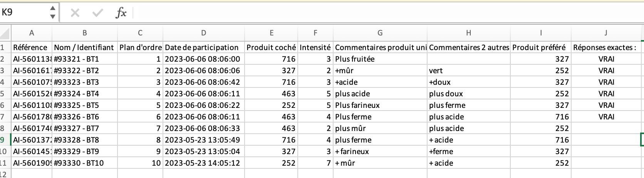Screen dimensions: 644x178
Task: Select column D header
Action: point(203,33)
